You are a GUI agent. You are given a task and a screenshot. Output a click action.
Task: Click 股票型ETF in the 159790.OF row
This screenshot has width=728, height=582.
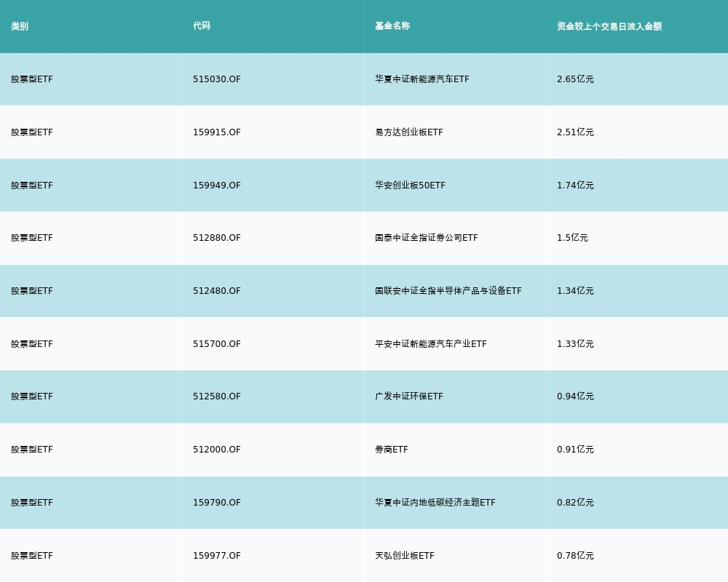click(x=32, y=502)
